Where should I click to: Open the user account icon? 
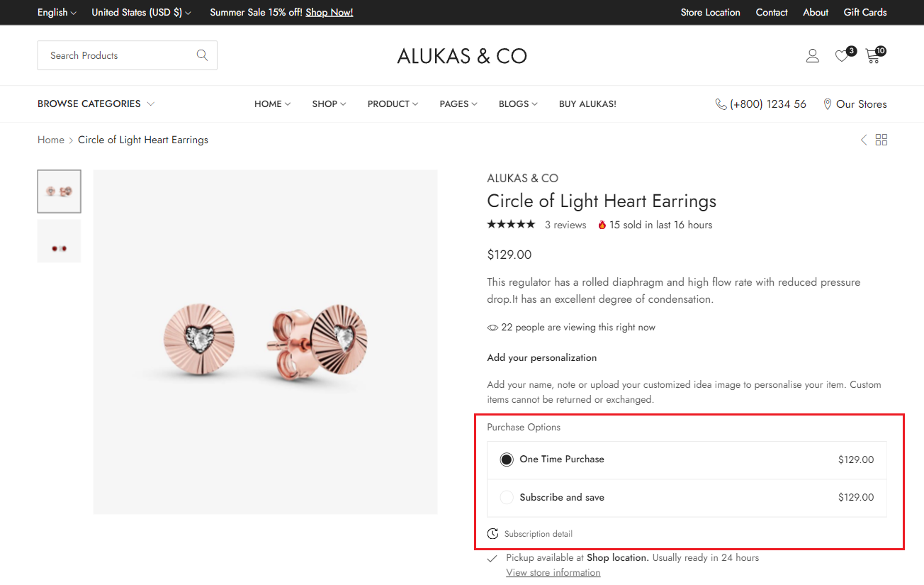(x=813, y=56)
